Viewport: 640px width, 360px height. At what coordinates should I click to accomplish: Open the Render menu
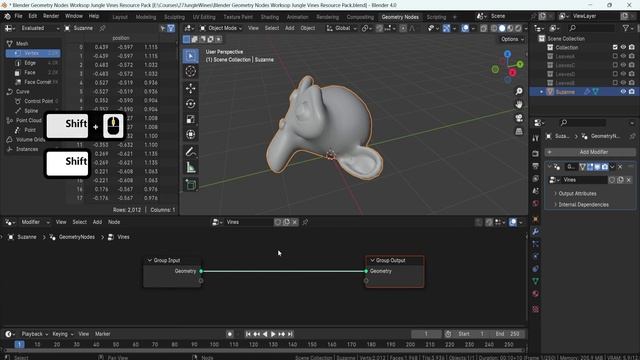point(51,16)
